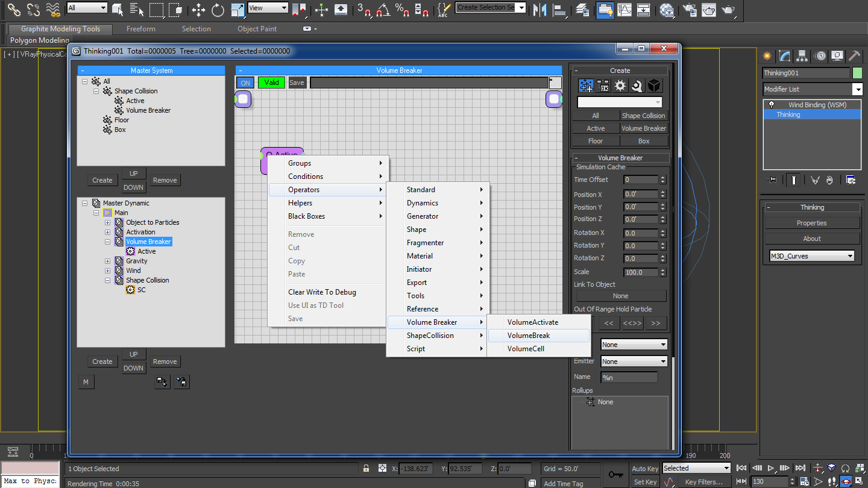Choose VolumeBreak from the submenu
The width and height of the screenshot is (868, 488).
click(x=538, y=336)
